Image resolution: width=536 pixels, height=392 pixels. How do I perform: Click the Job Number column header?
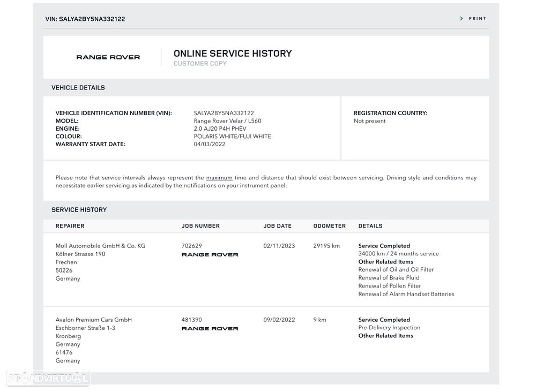[x=200, y=226]
